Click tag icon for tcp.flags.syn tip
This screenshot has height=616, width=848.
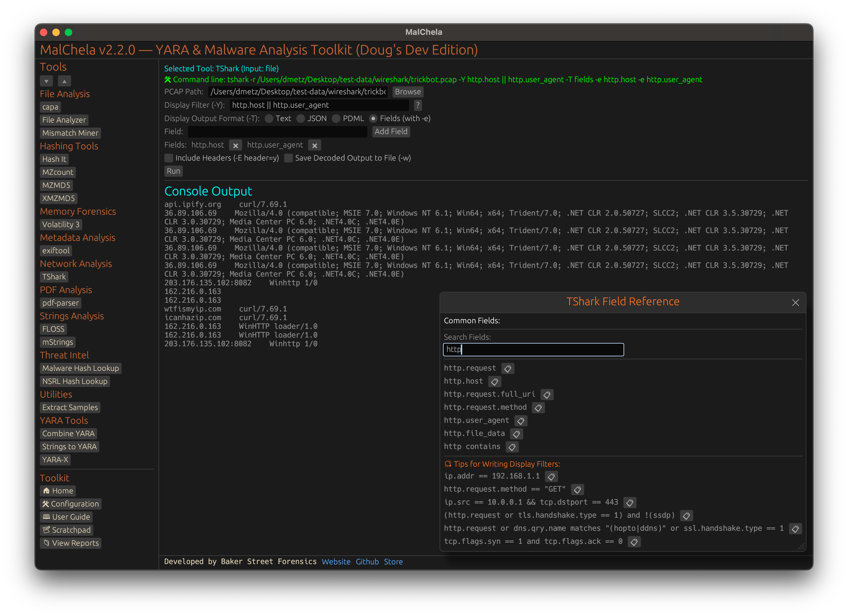tap(634, 542)
